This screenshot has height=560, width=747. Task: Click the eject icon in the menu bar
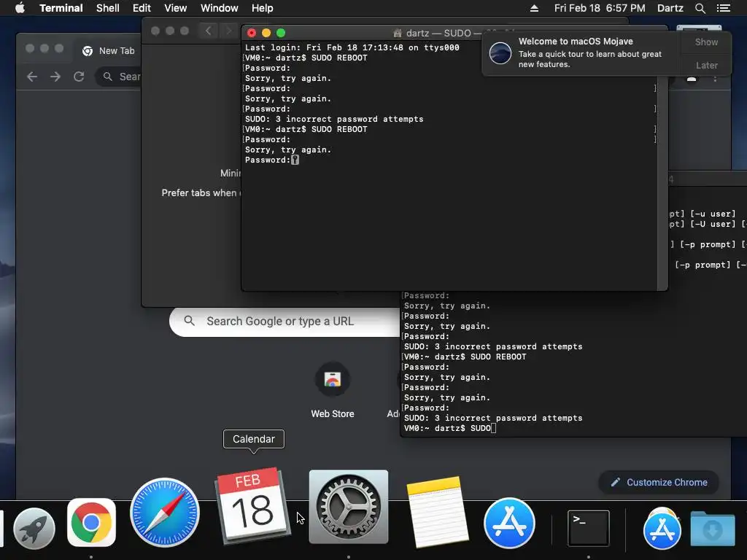(x=534, y=8)
